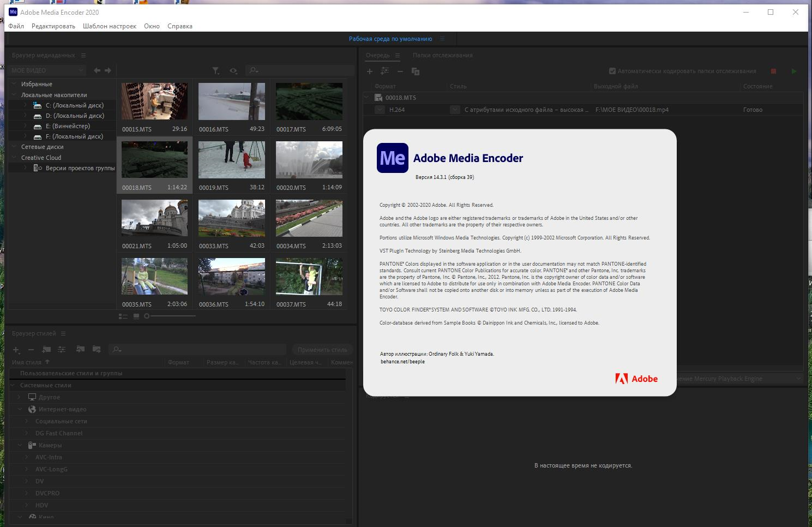Switch Media Browser to list view
The height and width of the screenshot is (527, 812).
point(123,316)
